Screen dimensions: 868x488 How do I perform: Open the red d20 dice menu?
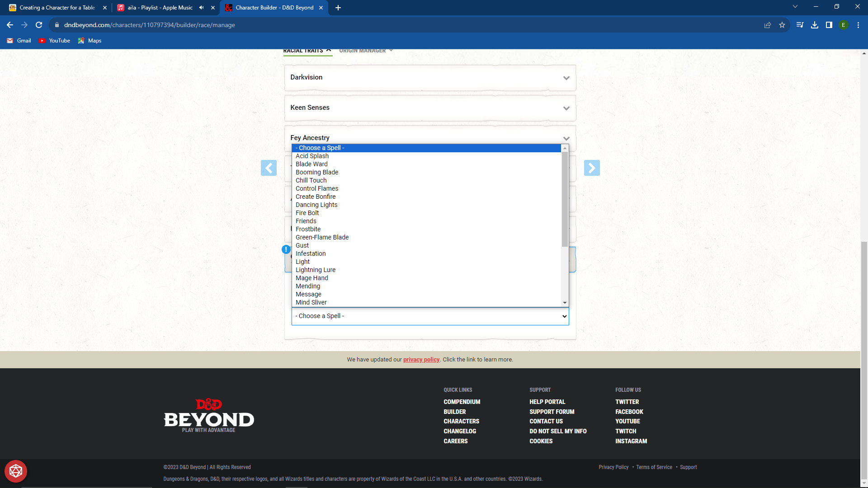click(15, 471)
